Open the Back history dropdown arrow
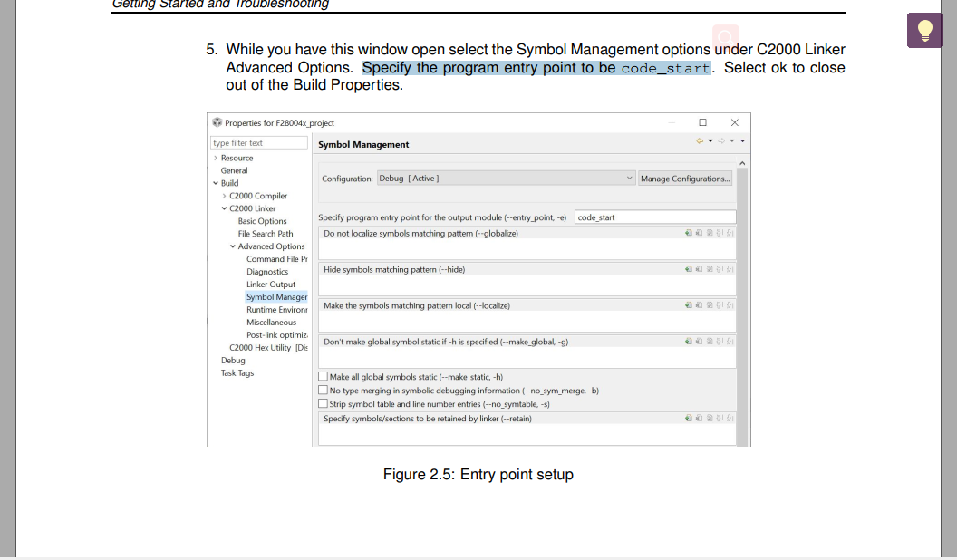This screenshot has height=560, width=957. tap(710, 141)
